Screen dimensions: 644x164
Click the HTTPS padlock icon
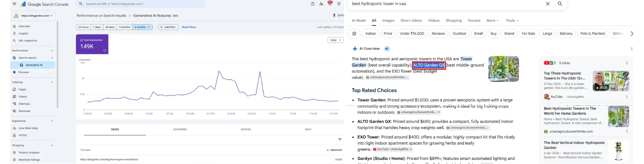[x=14, y=135]
